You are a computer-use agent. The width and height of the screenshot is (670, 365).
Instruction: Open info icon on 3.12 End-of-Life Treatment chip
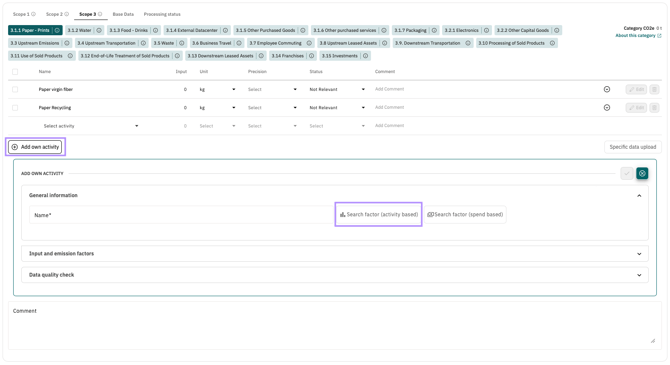177,56
